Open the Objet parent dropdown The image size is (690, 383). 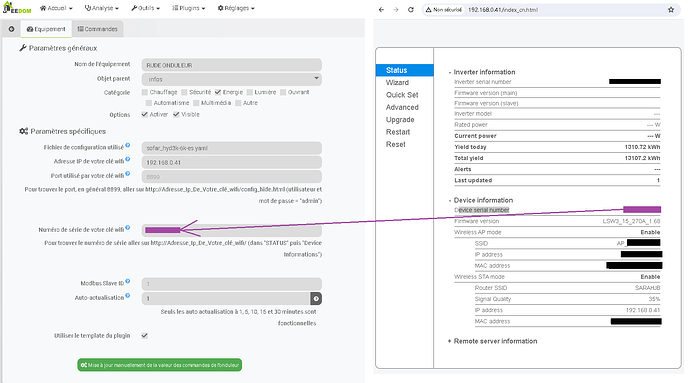231,79
